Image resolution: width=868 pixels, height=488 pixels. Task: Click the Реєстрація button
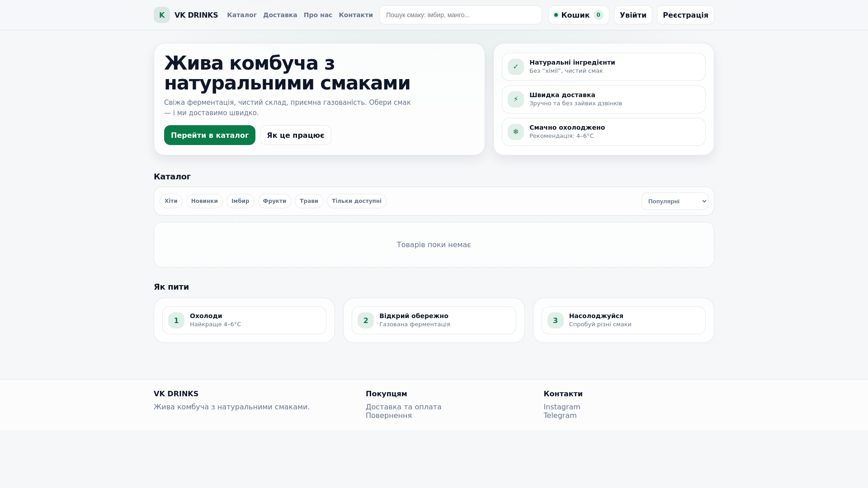[x=685, y=15]
